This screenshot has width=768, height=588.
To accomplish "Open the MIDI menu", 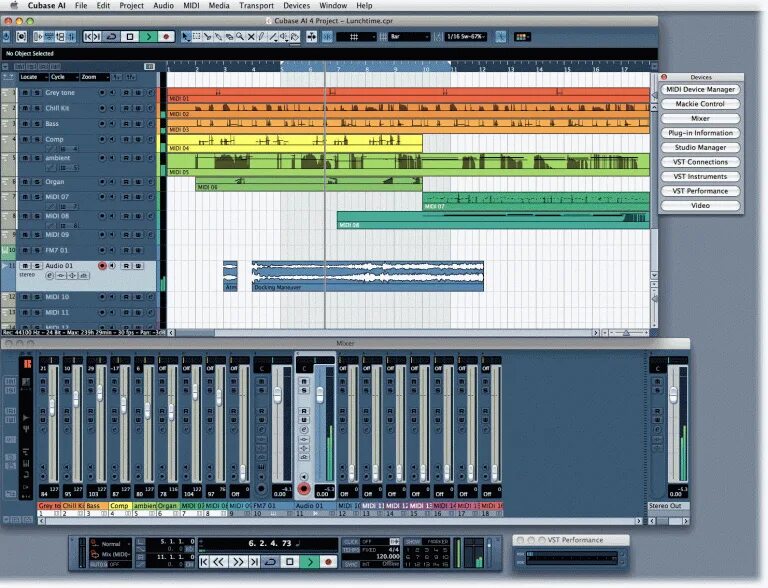I will [191, 5].
